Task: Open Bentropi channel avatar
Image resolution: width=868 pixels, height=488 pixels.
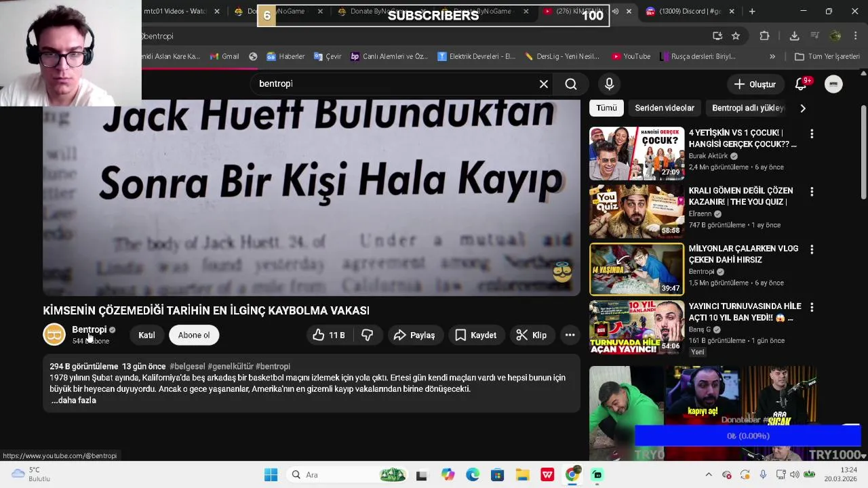Action: pos(54,335)
